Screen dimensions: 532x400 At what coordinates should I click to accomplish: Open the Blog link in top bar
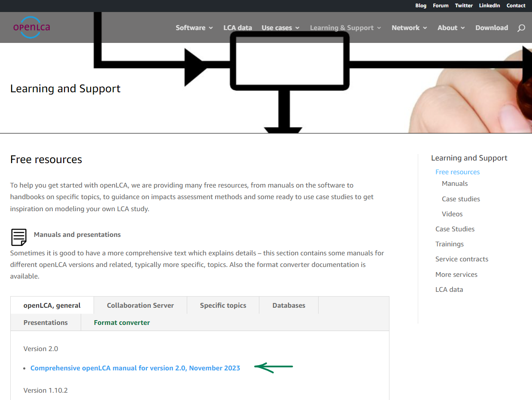pyautogui.click(x=421, y=6)
